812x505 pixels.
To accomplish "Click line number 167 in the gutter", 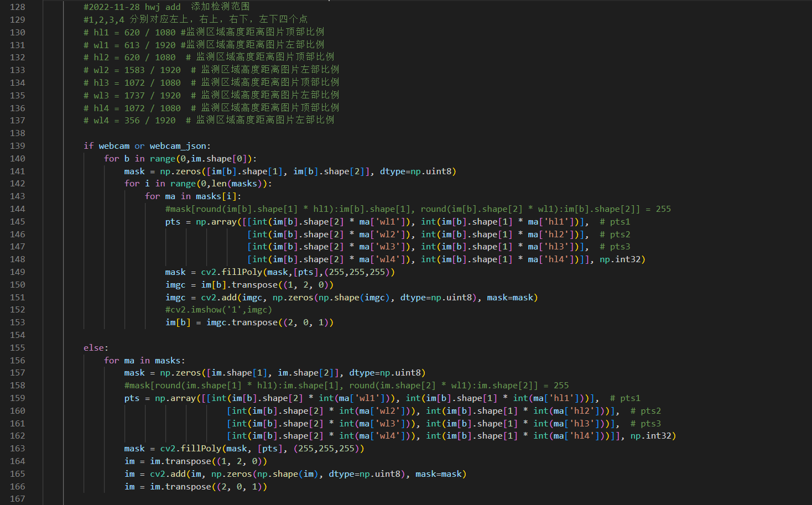I will [18, 499].
